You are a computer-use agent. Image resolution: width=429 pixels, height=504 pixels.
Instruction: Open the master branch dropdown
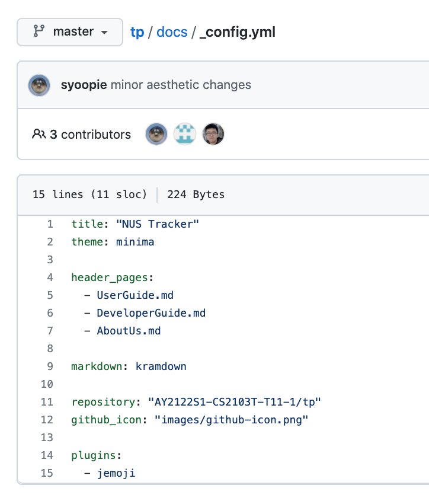coord(70,32)
